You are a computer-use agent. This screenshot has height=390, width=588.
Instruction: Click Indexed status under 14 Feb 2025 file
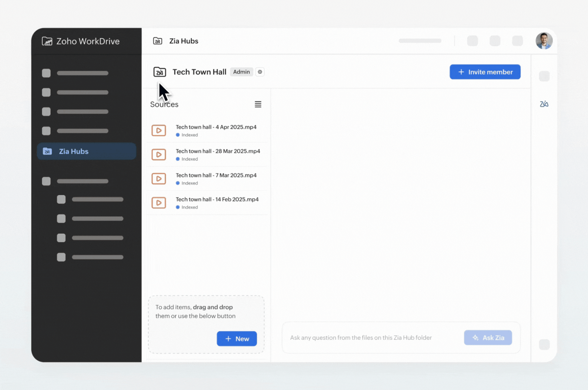(x=187, y=207)
